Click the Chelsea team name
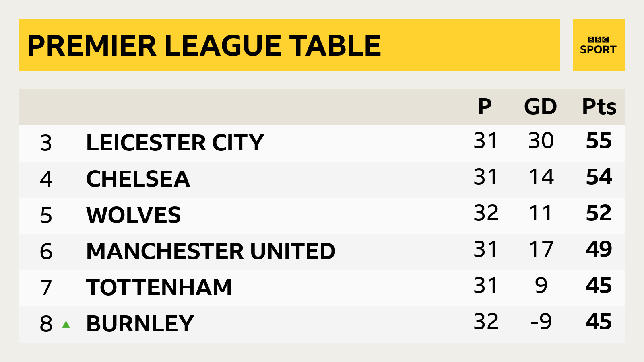Screen dimensions: 644x362 (138, 179)
